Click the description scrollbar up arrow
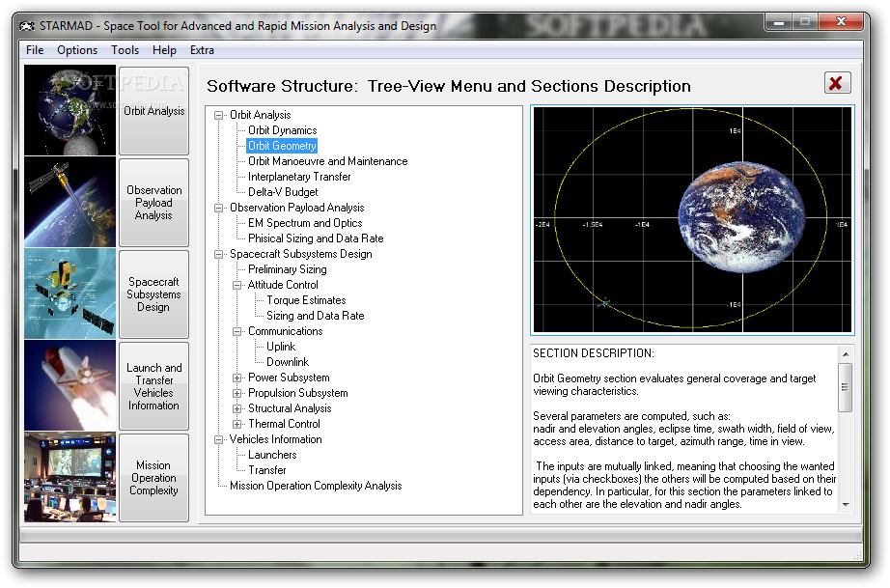Image resolution: width=890 pixels, height=588 pixels. pos(846,353)
